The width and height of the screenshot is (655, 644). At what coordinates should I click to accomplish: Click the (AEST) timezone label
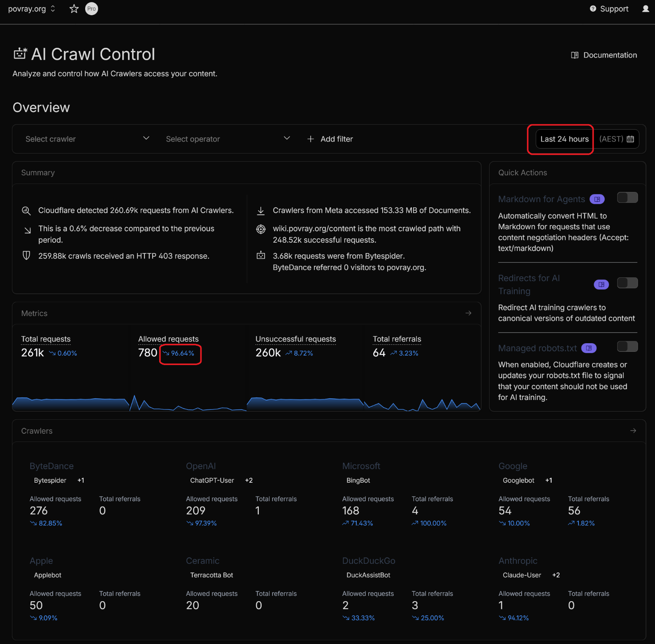pos(611,139)
